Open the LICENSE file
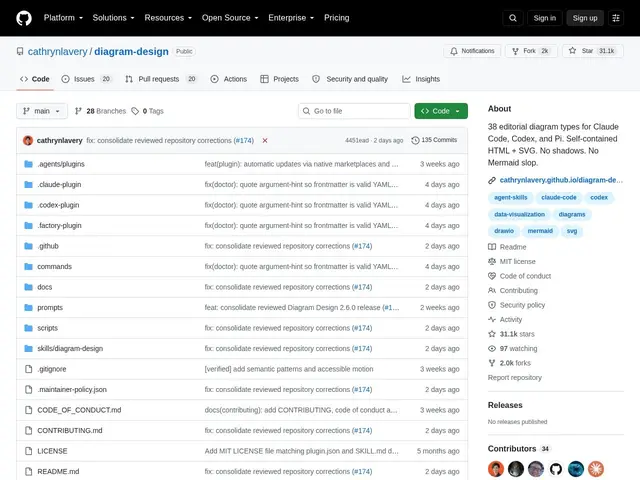The height and width of the screenshot is (480, 640). [x=52, y=451]
